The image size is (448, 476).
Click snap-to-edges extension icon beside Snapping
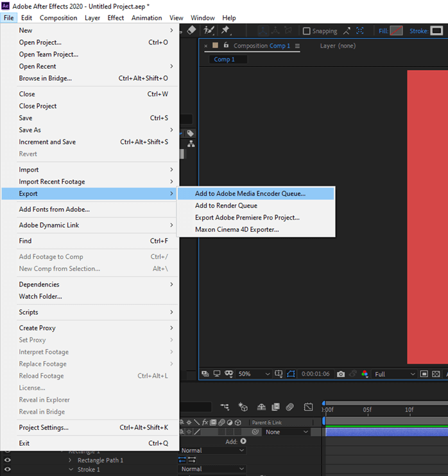[347, 31]
